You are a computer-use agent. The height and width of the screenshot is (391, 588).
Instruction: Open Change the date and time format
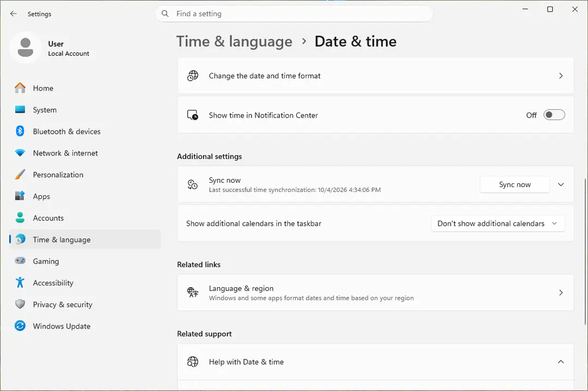(375, 76)
